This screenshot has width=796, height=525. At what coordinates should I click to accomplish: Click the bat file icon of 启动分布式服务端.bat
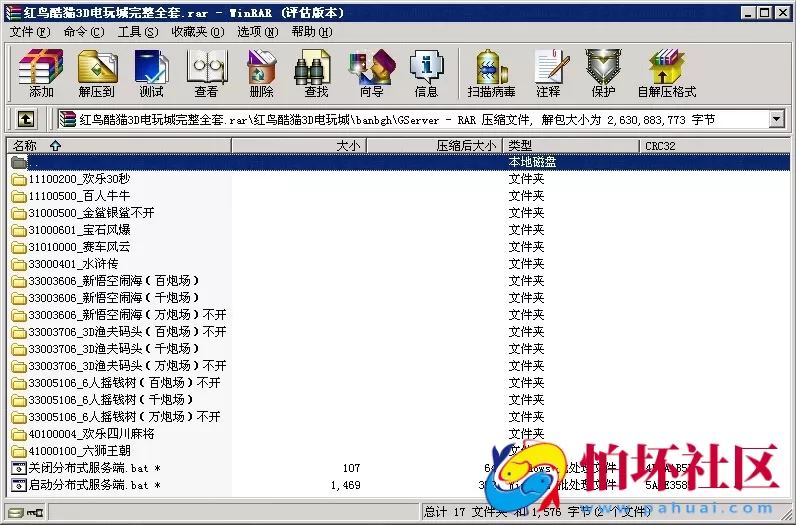(x=19, y=485)
